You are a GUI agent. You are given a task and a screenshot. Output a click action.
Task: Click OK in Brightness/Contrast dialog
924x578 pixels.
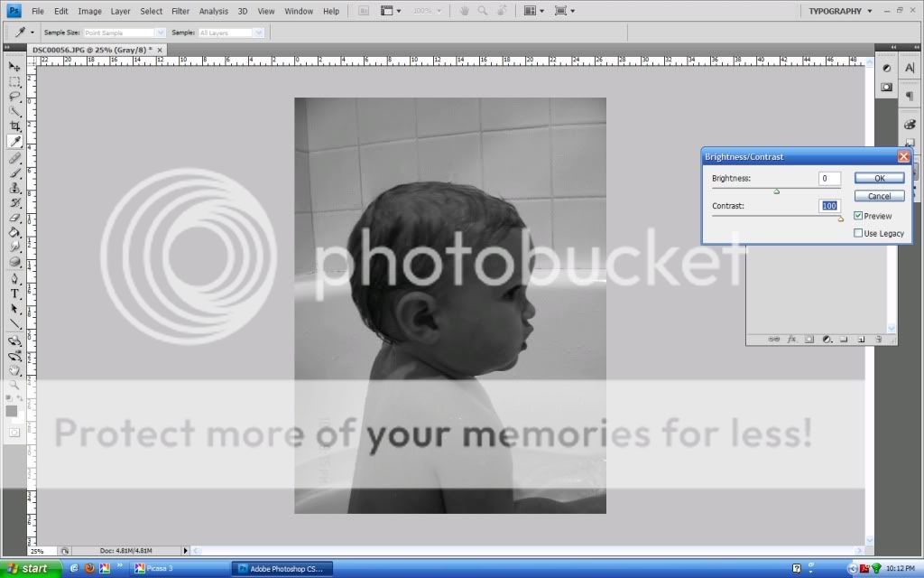[879, 179]
